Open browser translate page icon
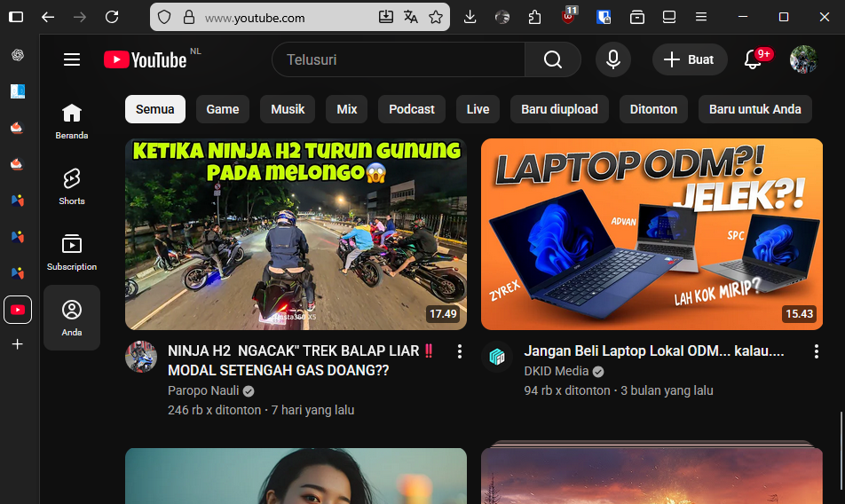The image size is (845, 504). [410, 17]
